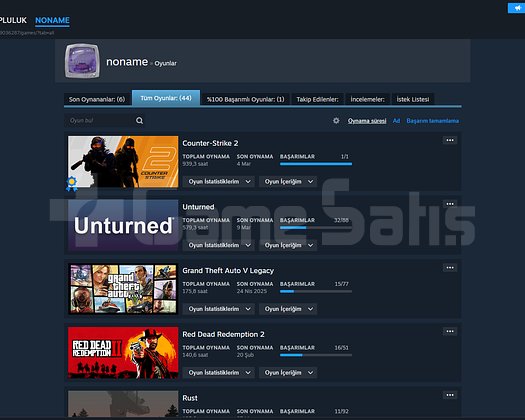Select the Tüm Oyunlar (44) tab
The width and height of the screenshot is (525, 420).
[x=166, y=98]
